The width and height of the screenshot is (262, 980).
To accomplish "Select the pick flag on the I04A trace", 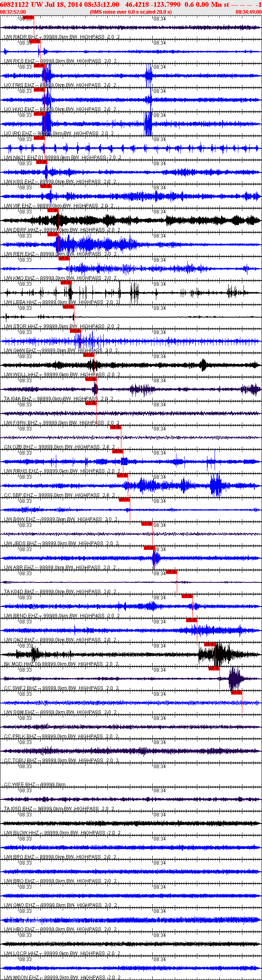I will [91, 379].
